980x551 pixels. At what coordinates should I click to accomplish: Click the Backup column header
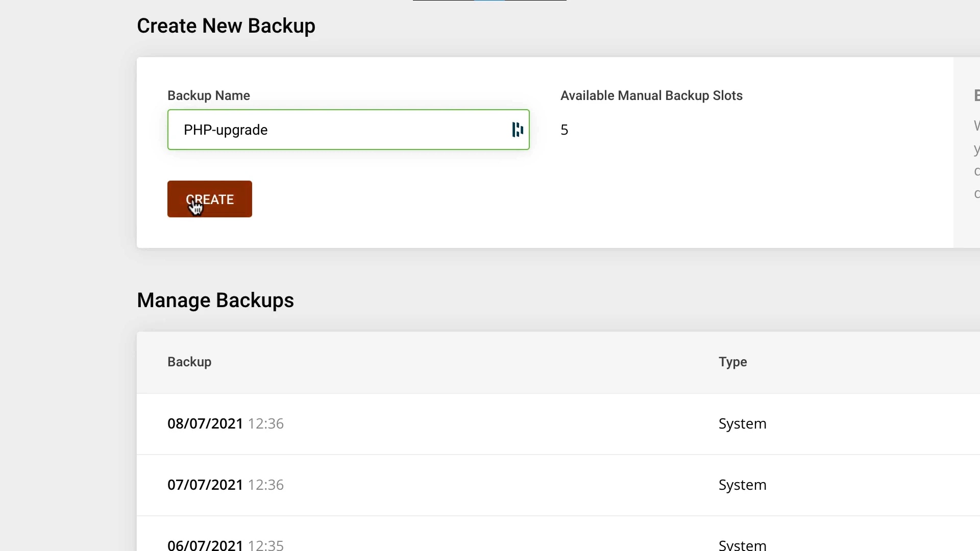click(189, 362)
